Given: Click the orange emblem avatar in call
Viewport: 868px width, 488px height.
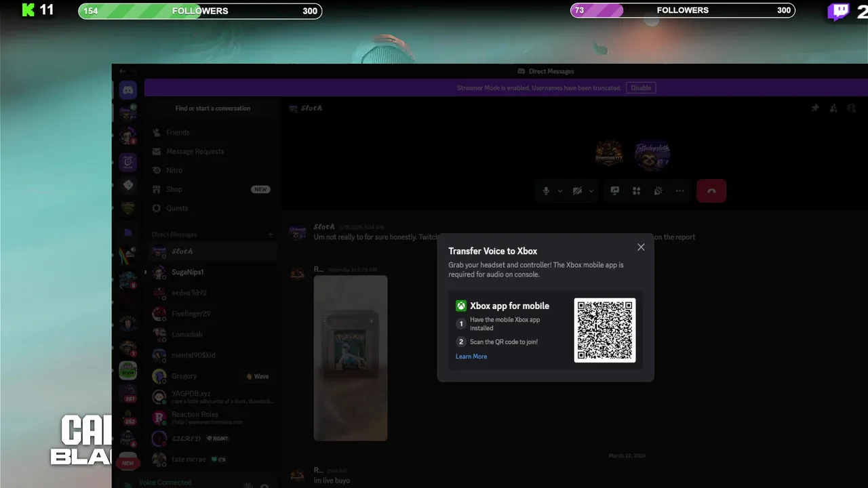Looking at the screenshot, I should (x=609, y=154).
